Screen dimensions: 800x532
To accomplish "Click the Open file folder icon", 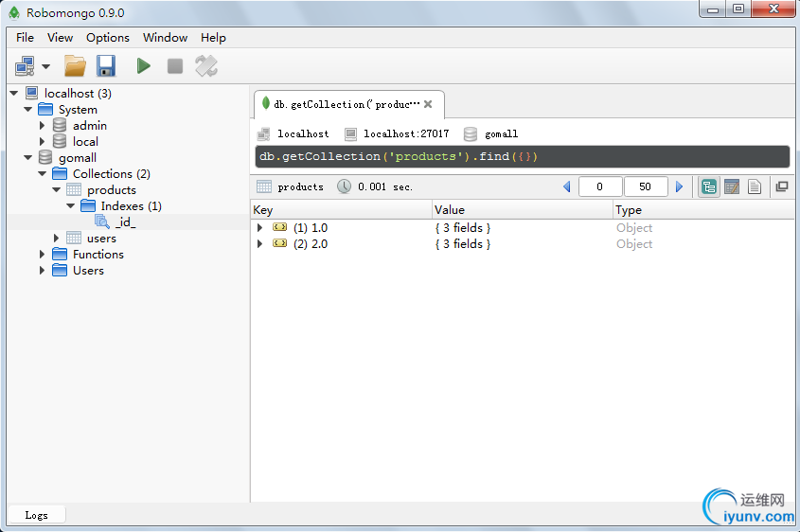I will click(75, 66).
